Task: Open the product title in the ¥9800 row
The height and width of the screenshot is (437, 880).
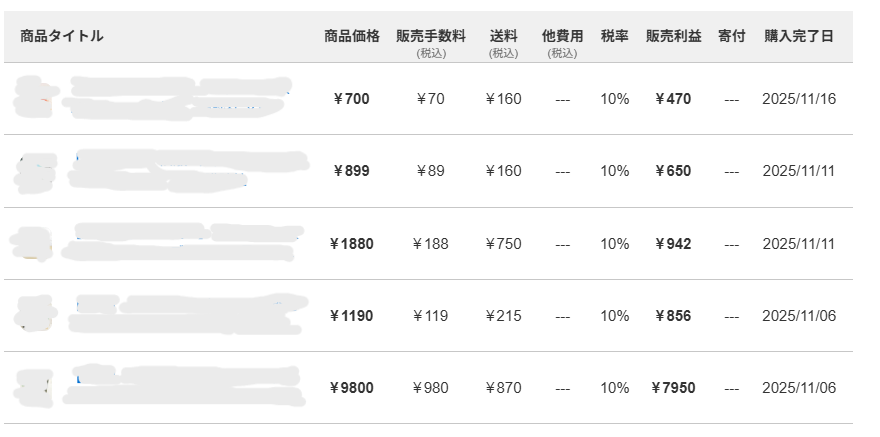Action: coord(185,388)
